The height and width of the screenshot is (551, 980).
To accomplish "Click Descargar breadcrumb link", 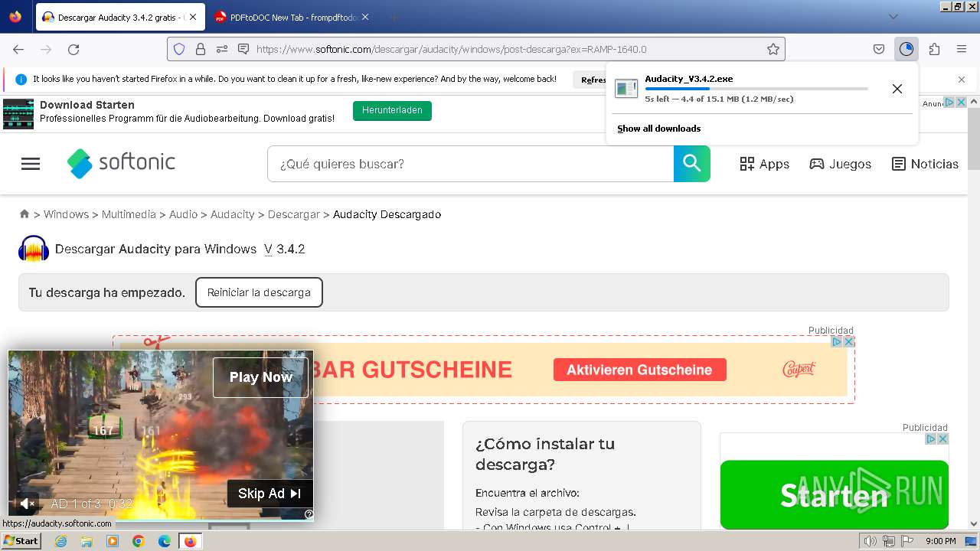I will click(293, 214).
